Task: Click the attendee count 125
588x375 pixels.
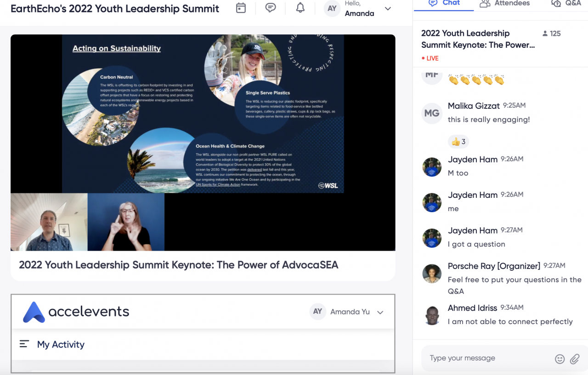Action: (x=551, y=34)
